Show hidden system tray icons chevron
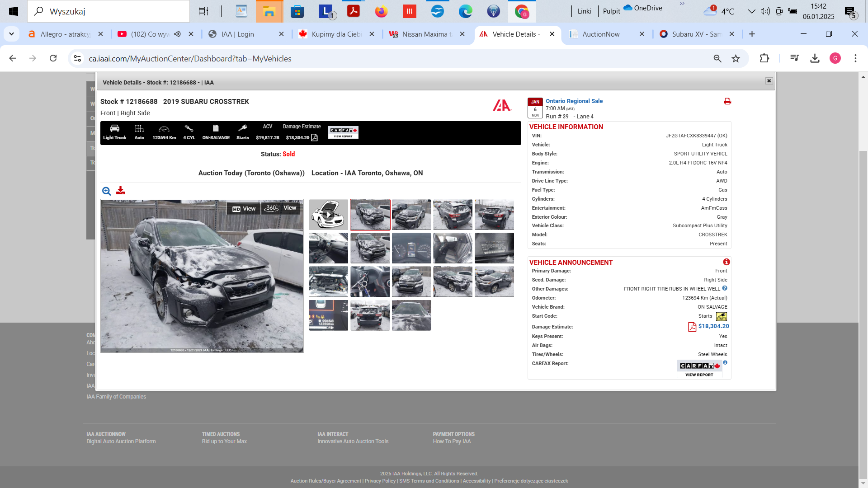868x488 pixels. pyautogui.click(x=751, y=11)
